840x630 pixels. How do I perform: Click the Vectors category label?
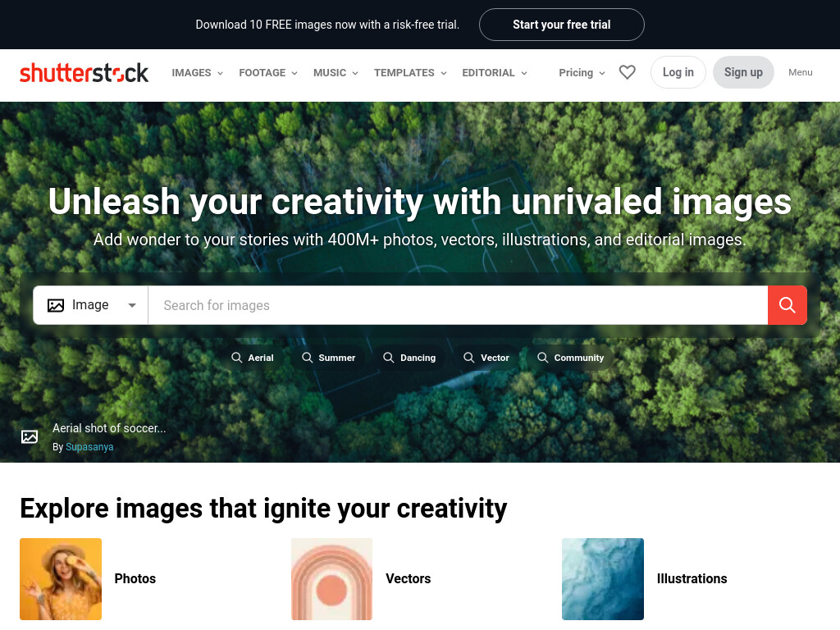click(x=409, y=578)
